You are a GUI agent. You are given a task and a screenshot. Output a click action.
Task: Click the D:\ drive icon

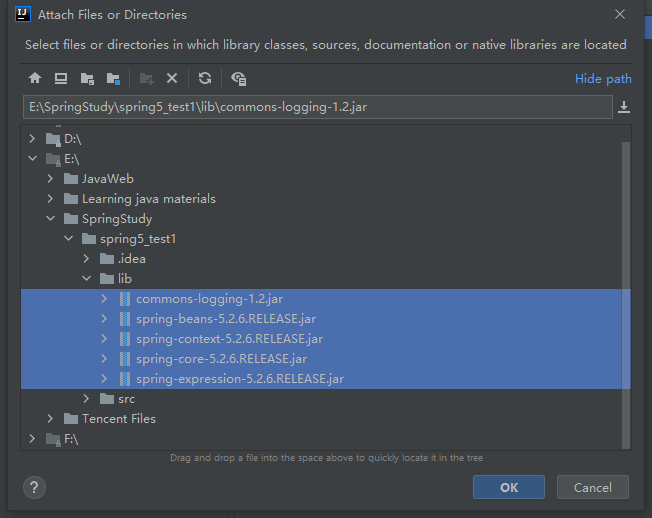53,139
